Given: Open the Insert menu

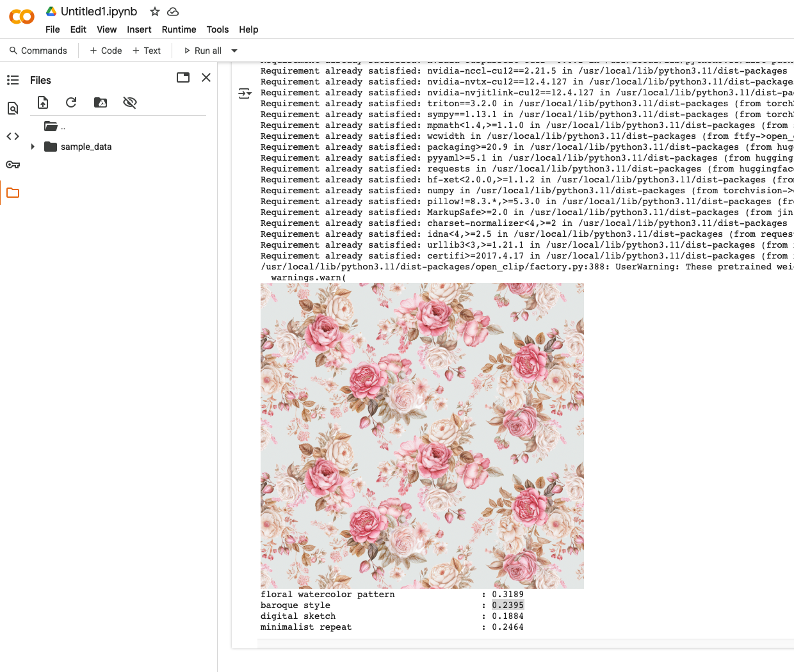Looking at the screenshot, I should (x=139, y=29).
